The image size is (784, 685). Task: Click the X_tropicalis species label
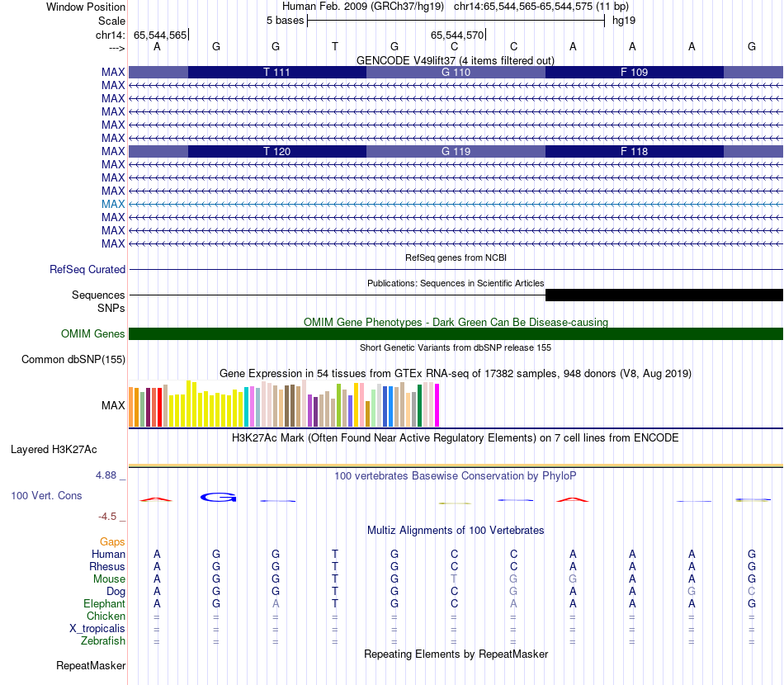[x=97, y=629]
